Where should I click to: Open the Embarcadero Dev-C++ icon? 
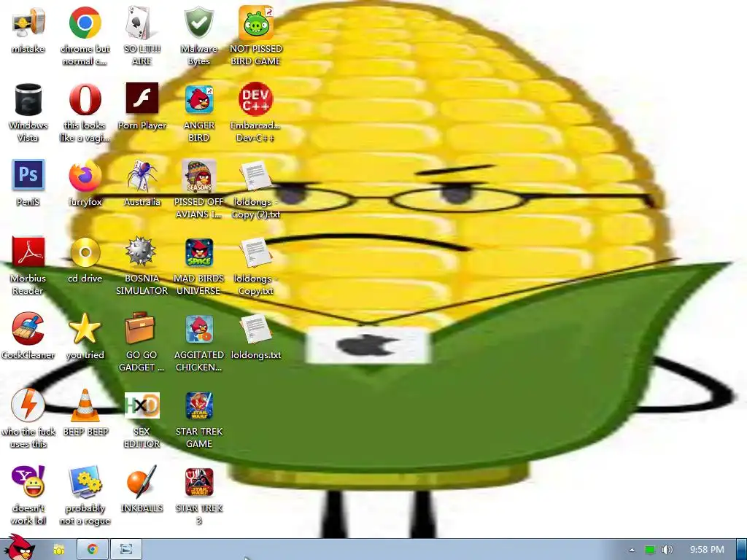click(x=256, y=99)
